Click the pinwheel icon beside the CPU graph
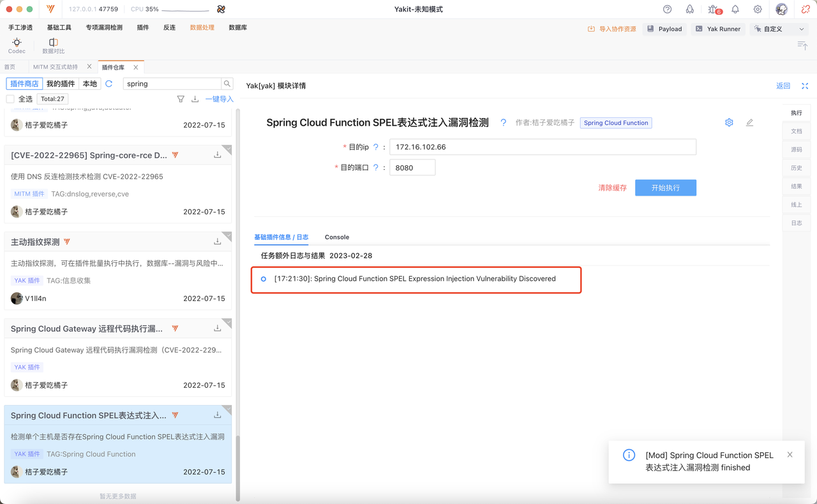817x504 pixels. click(221, 10)
